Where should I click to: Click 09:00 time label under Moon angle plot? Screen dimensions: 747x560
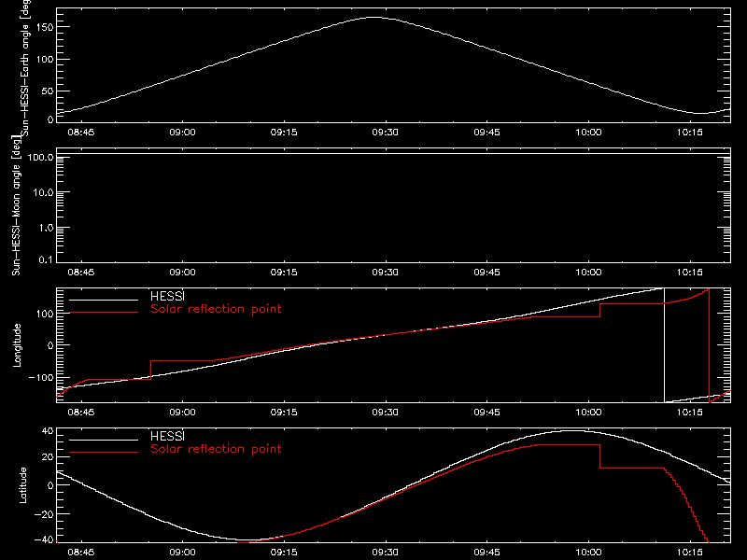point(182,272)
